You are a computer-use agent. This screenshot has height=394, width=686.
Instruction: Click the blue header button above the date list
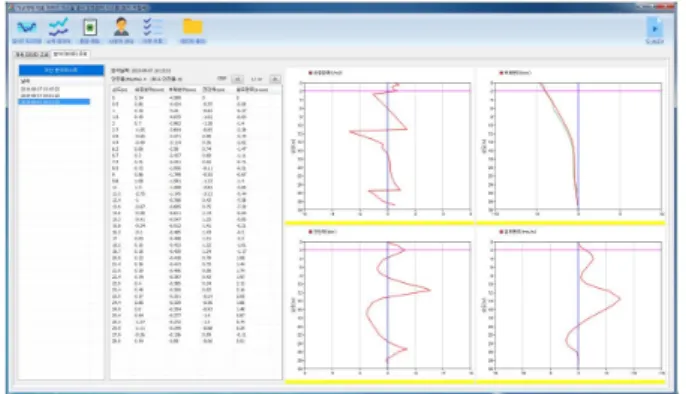(61, 70)
